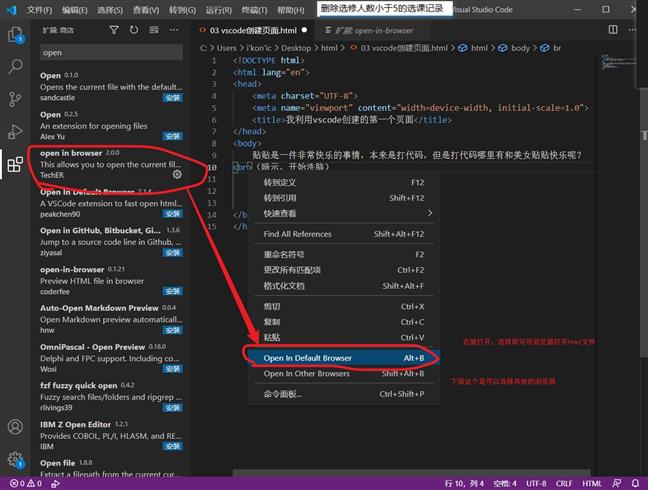
Task: Open the 编辑(E) menu
Action: [x=74, y=10]
